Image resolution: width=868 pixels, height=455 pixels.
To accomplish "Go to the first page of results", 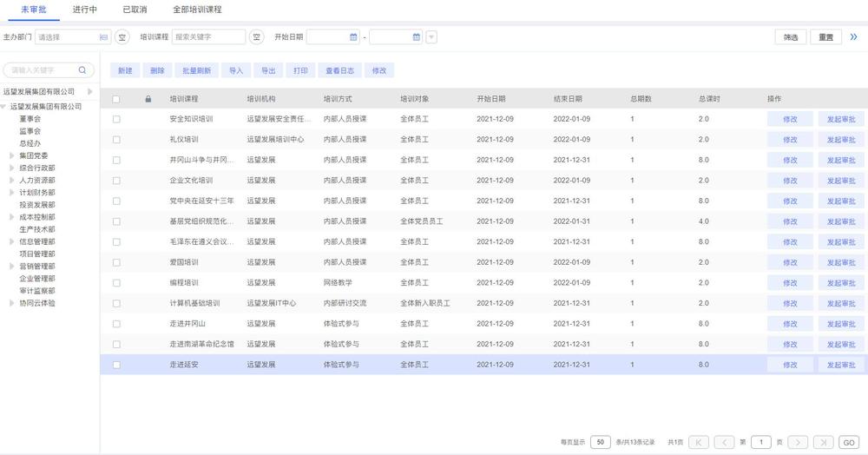I will tap(700, 442).
